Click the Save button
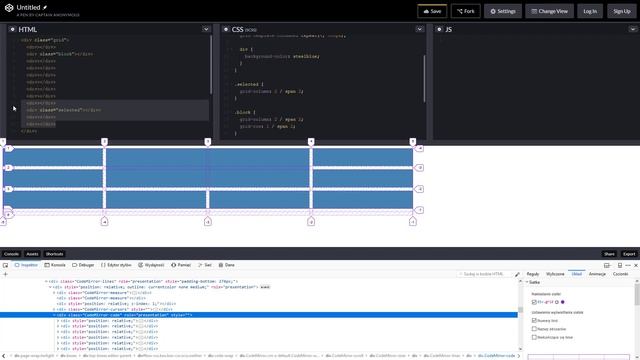The width and height of the screenshot is (640, 360). tap(432, 11)
